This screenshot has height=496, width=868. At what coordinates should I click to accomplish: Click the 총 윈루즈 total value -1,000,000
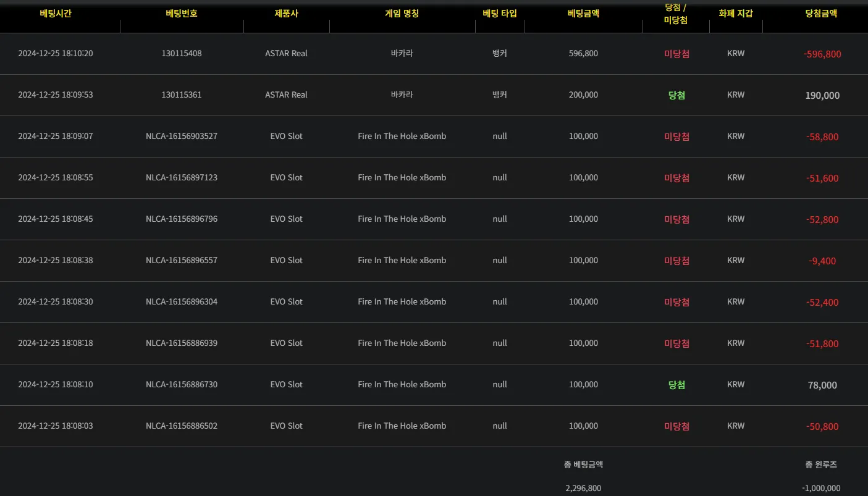click(x=822, y=488)
